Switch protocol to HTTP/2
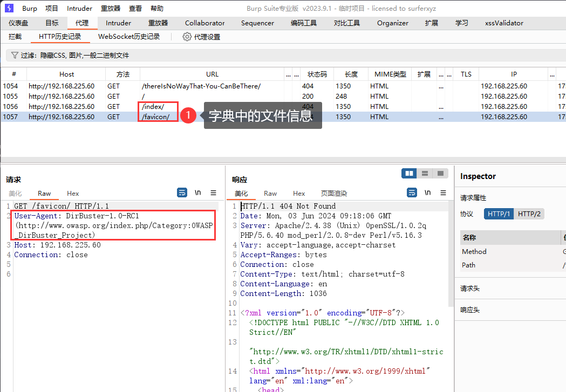 [x=529, y=214]
